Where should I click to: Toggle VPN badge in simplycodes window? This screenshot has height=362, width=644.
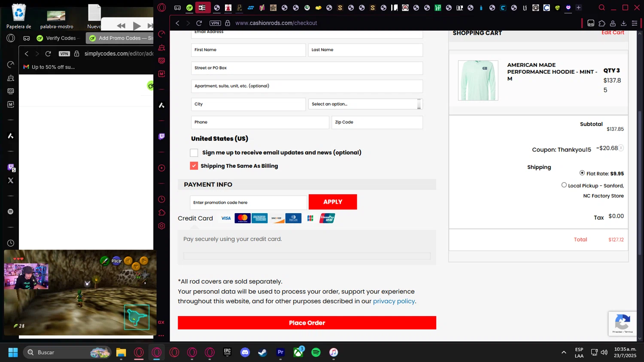tap(64, 54)
